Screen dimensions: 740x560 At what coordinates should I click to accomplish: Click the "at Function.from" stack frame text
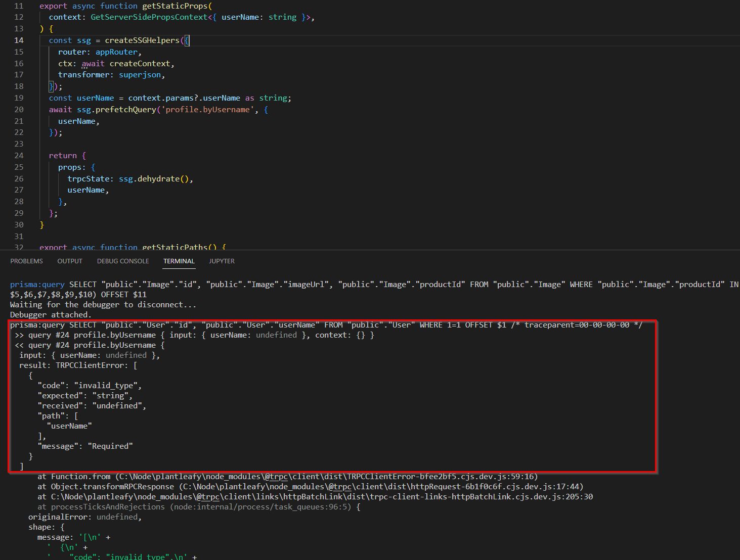(74, 477)
